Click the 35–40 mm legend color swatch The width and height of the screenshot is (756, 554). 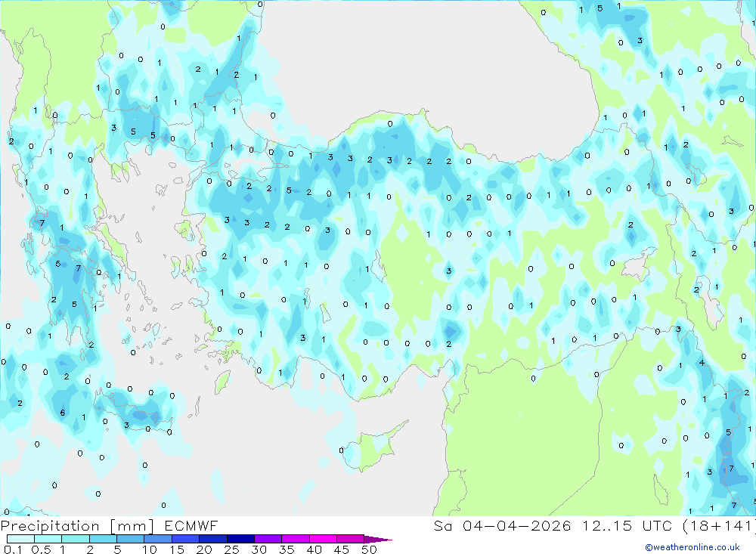tap(296, 539)
